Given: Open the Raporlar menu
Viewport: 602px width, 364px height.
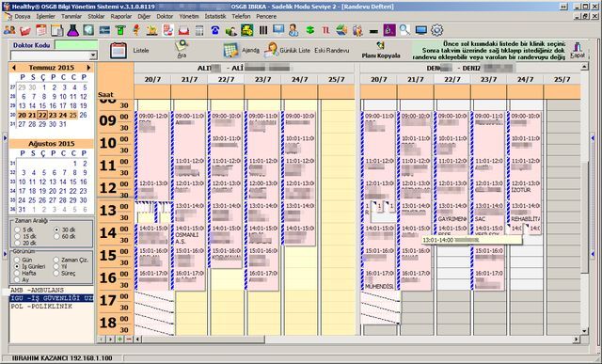Looking at the screenshot, I should click(x=121, y=17).
